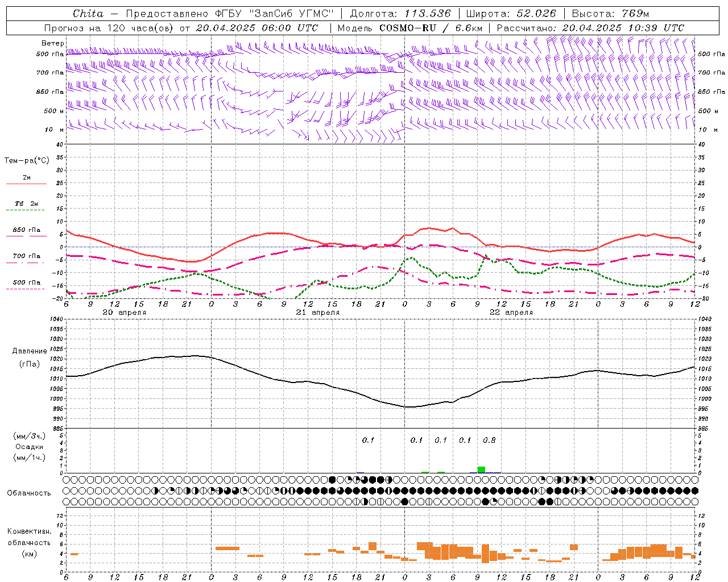728x582 pixels.
Task: Click the solid red 2м line legend sample
Action: tap(27, 184)
